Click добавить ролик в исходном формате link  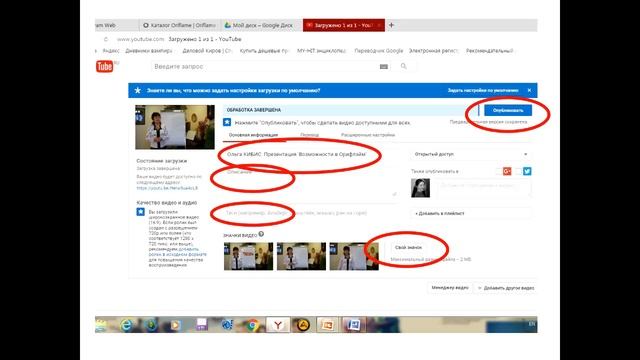[x=178, y=251]
